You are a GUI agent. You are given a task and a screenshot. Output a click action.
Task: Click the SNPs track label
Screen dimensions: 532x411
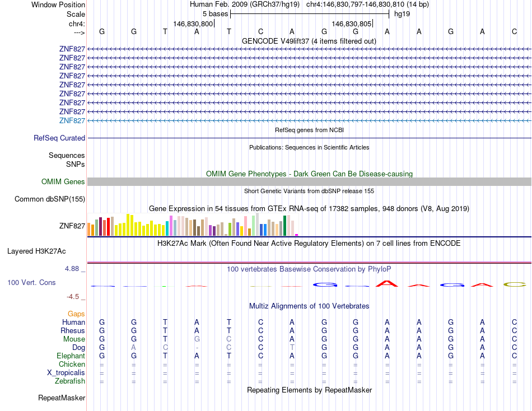pyautogui.click(x=76, y=164)
